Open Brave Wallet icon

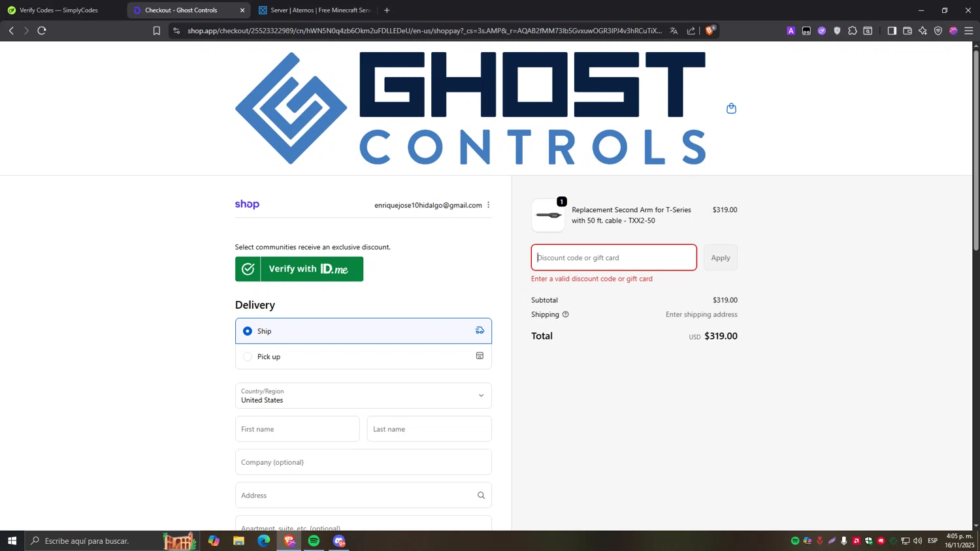pyautogui.click(x=907, y=31)
